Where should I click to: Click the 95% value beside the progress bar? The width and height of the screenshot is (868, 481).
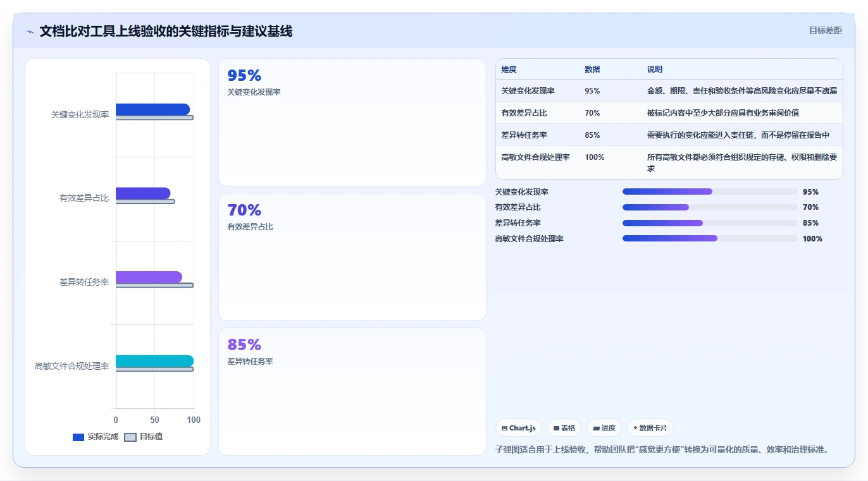coord(810,192)
